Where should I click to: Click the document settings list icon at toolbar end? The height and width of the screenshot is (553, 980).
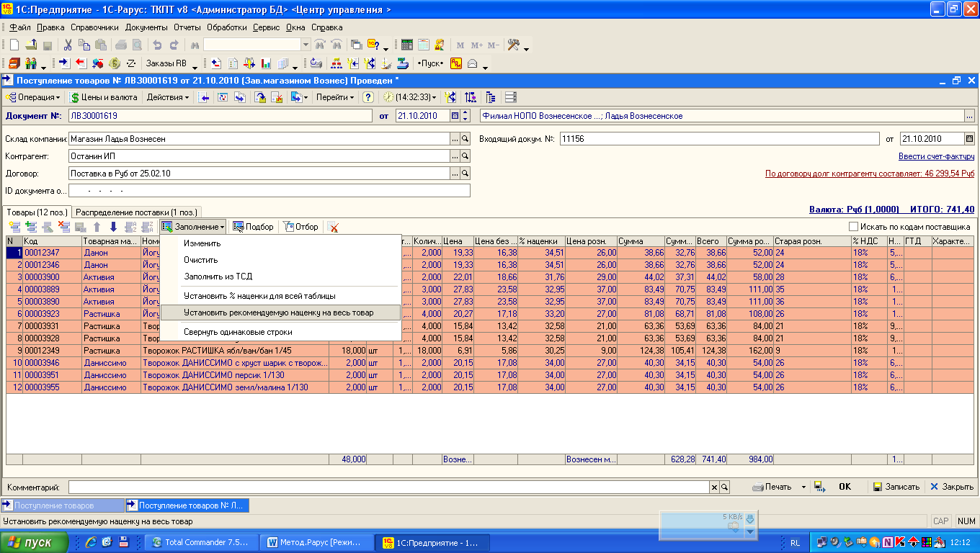click(511, 97)
